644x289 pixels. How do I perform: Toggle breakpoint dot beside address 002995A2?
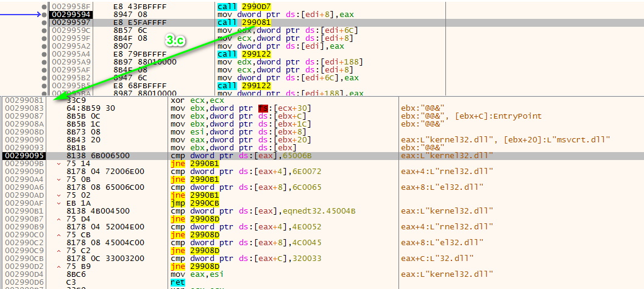44,46
